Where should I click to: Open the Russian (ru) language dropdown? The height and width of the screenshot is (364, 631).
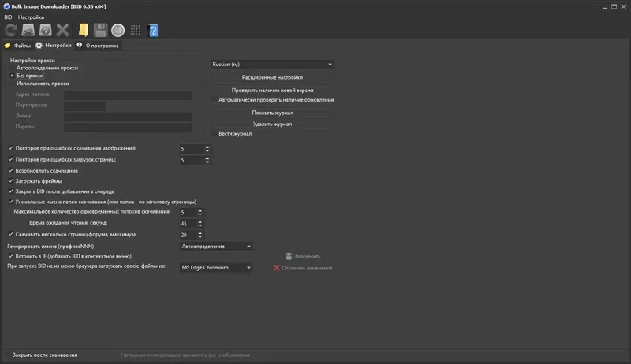[x=272, y=65]
